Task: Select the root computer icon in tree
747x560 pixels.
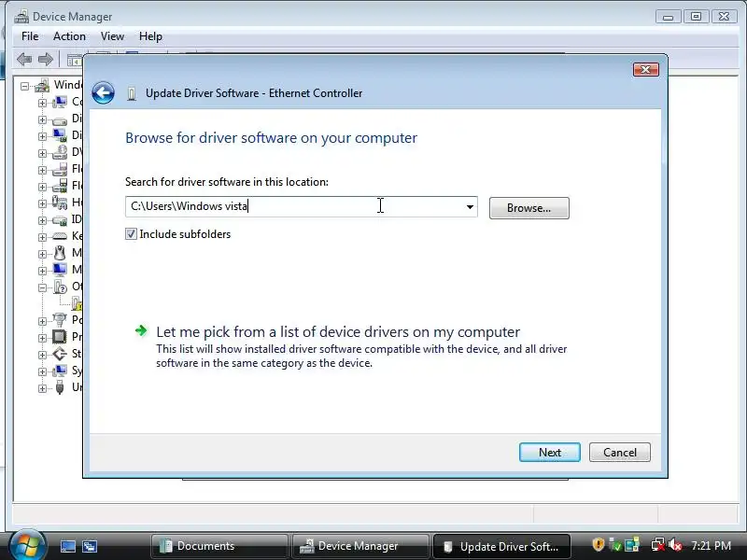Action: click(x=42, y=85)
